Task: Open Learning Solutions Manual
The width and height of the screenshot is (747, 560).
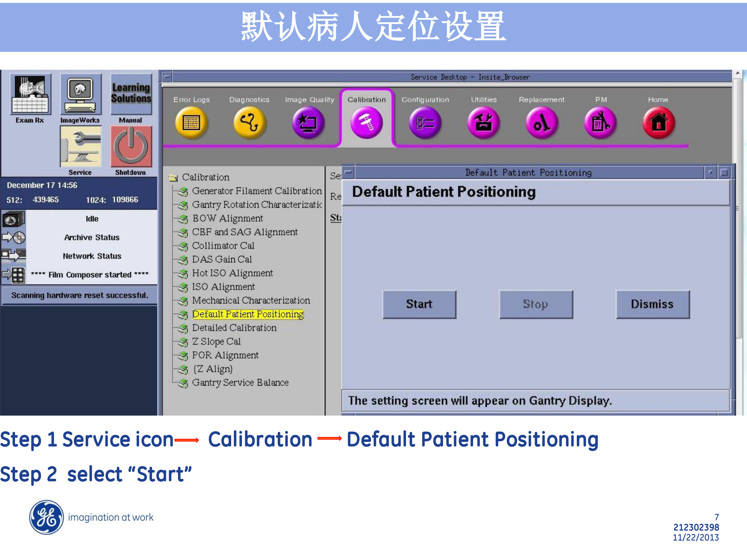Action: tap(131, 95)
